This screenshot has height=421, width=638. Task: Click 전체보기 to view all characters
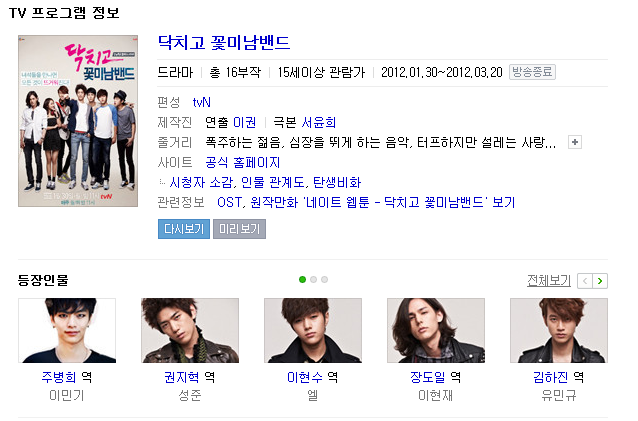coord(549,281)
